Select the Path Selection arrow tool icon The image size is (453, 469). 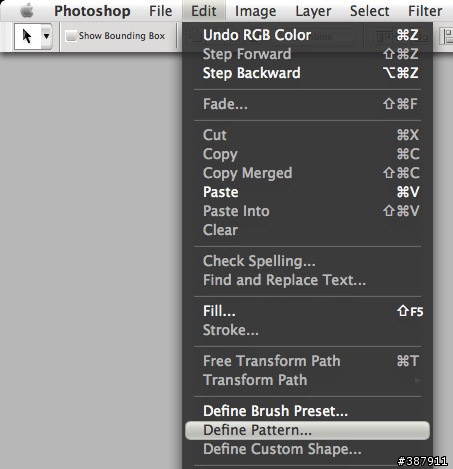(x=27, y=36)
